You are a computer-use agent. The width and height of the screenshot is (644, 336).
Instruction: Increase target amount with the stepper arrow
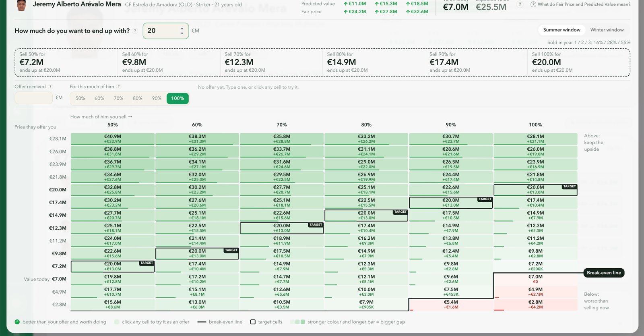tap(182, 28)
